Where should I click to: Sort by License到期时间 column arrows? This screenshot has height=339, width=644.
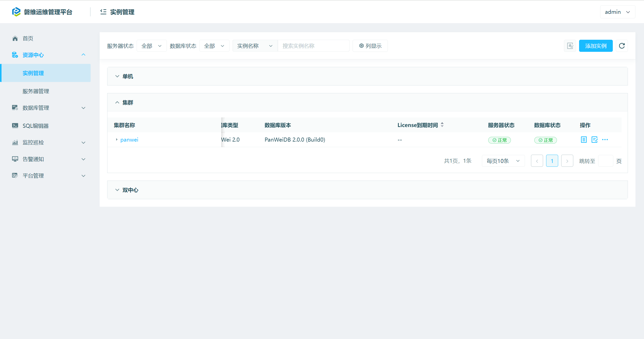(x=442, y=125)
